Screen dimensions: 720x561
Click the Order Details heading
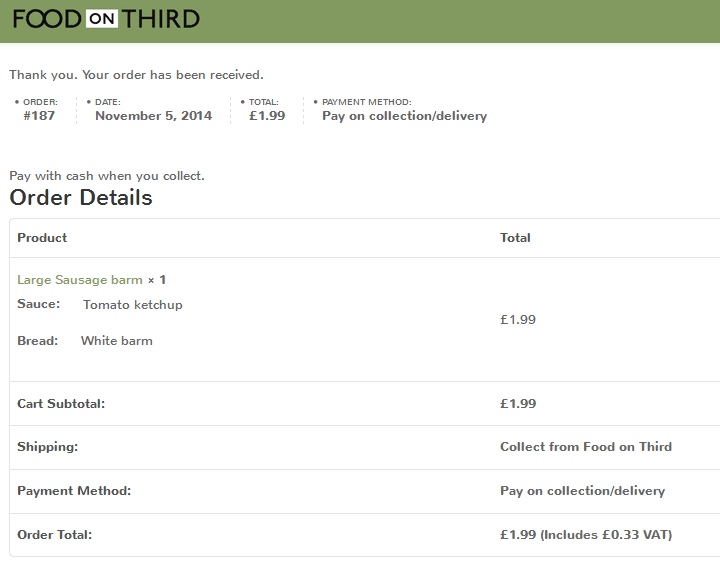[81, 197]
